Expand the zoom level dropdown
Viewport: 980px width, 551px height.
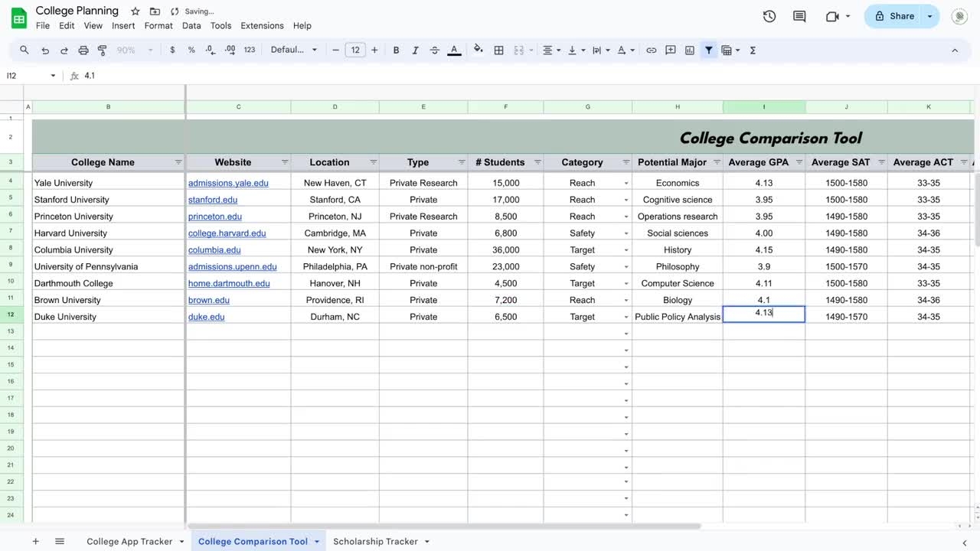(x=150, y=50)
